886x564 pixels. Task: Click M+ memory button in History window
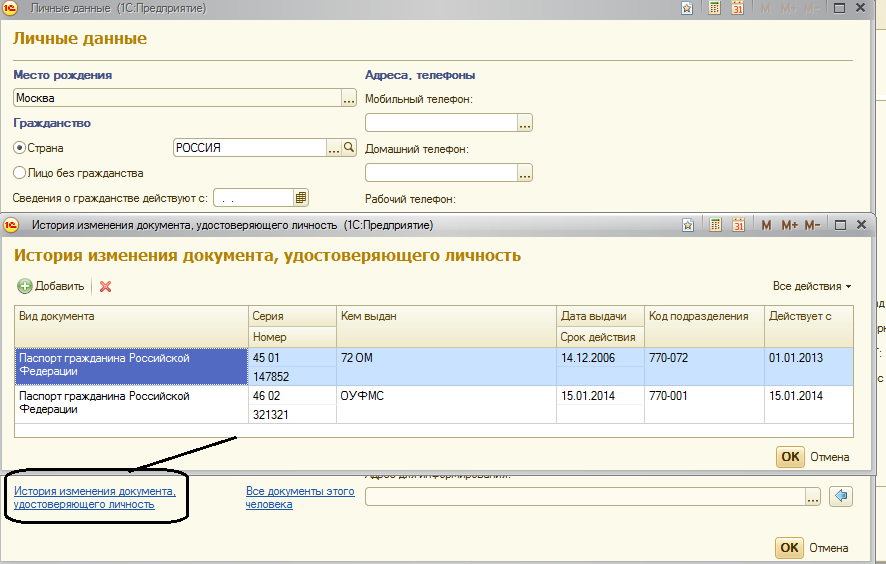tap(789, 225)
